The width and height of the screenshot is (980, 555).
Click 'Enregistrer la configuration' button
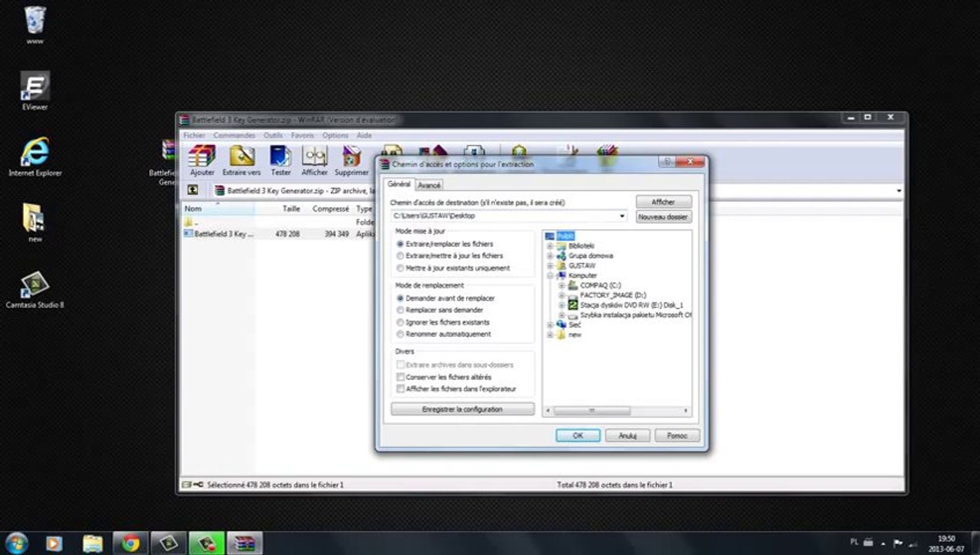click(462, 409)
